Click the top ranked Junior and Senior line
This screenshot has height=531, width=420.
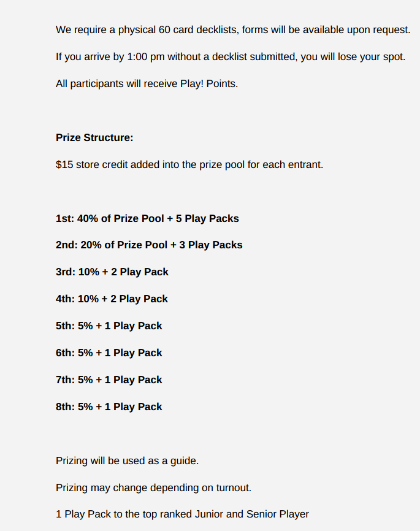tap(182, 514)
